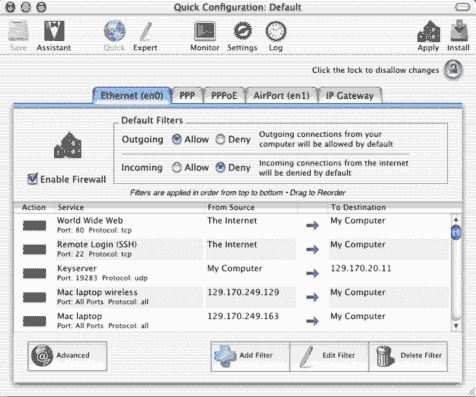Select Allow for Outgoing connections

[x=176, y=139]
